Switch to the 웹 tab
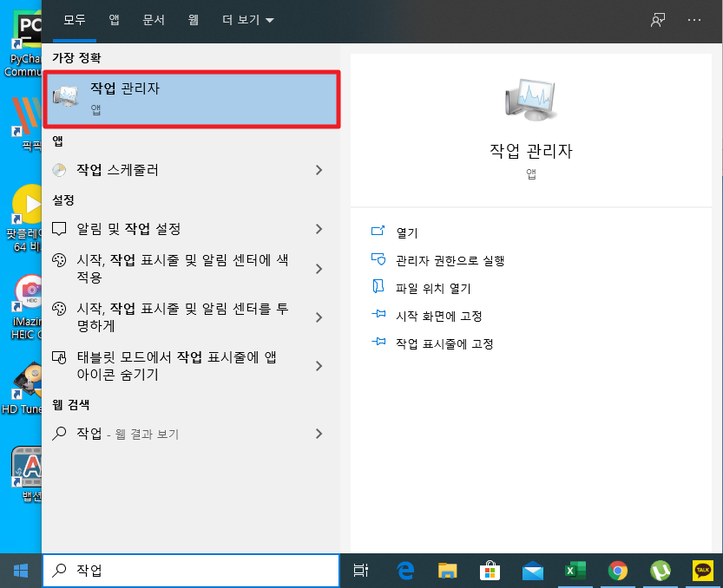The height and width of the screenshot is (588, 723). click(194, 20)
